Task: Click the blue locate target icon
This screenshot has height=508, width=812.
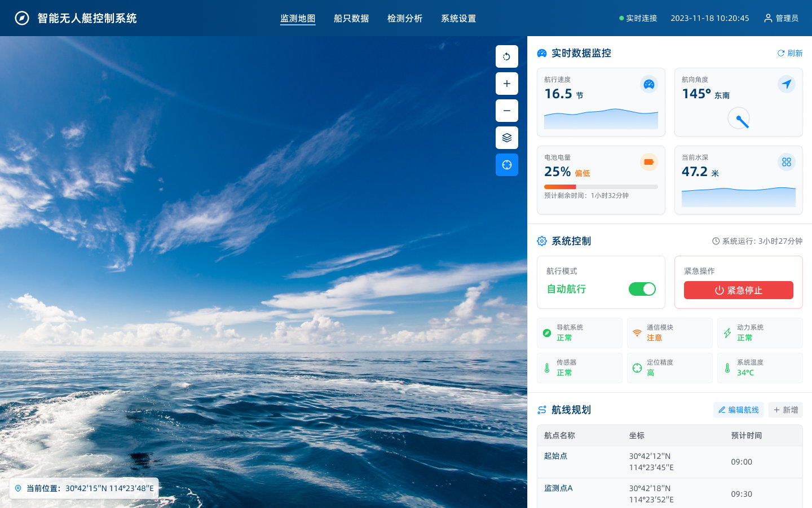Action: 506,165
